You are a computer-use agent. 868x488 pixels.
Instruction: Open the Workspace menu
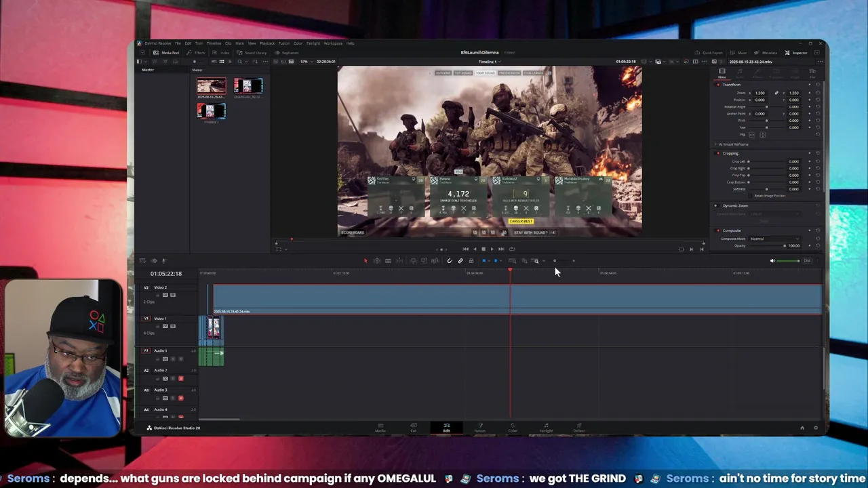333,43
